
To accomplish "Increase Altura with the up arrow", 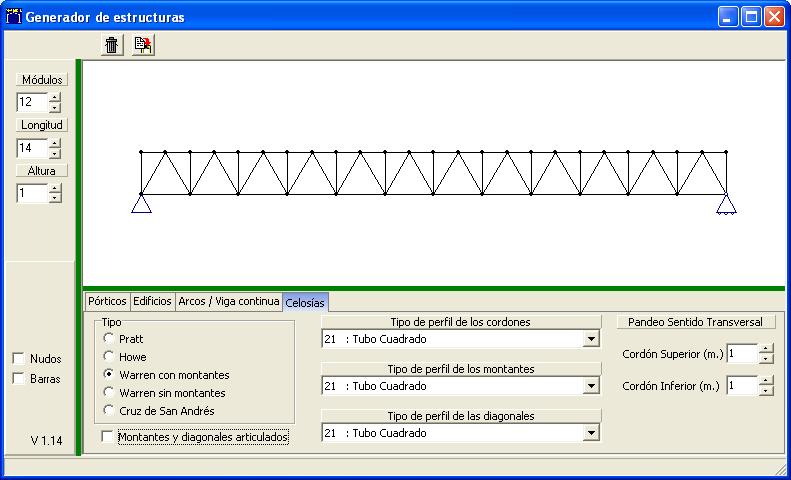I will (x=54, y=189).
